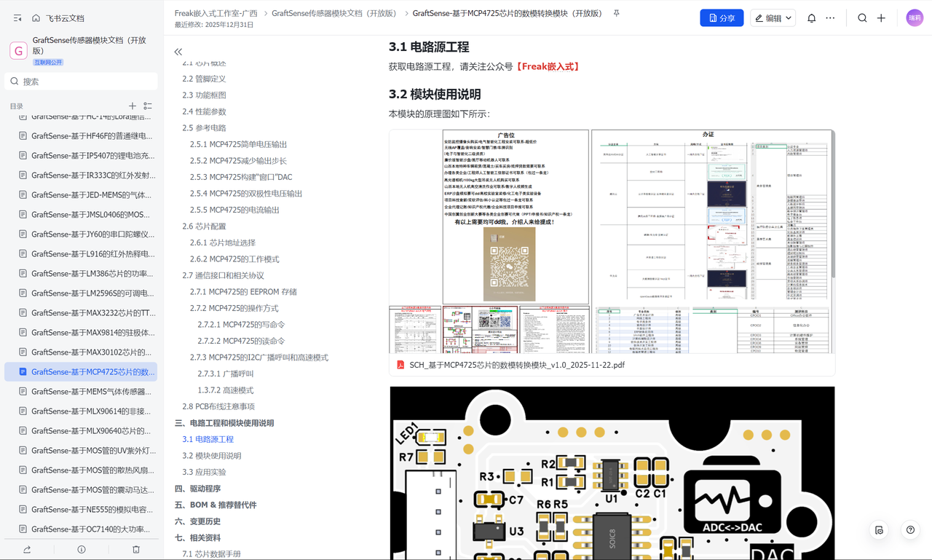Click the search magnifier icon in the top bar
932x560 pixels.
click(x=862, y=18)
